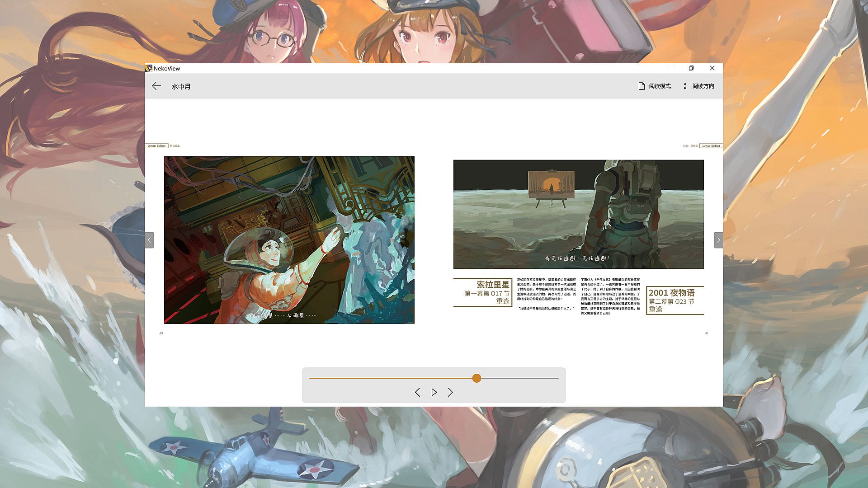Click the 水中月 book title
Screen dimensions: 868x488
click(x=181, y=86)
